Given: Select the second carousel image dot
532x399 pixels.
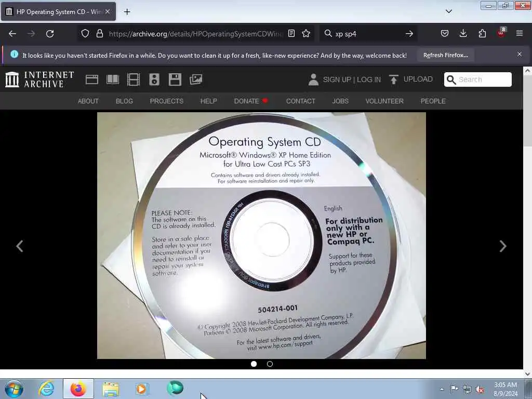Looking at the screenshot, I should [270, 364].
